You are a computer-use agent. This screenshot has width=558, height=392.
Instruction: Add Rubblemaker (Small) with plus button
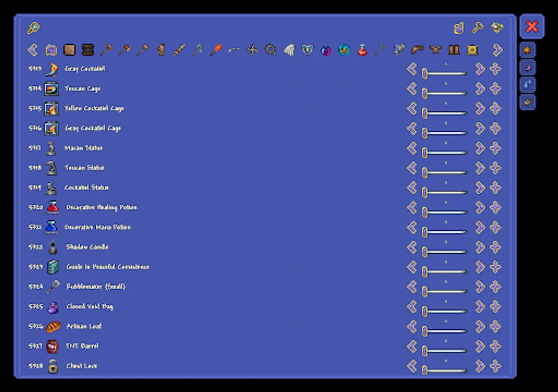(495, 287)
